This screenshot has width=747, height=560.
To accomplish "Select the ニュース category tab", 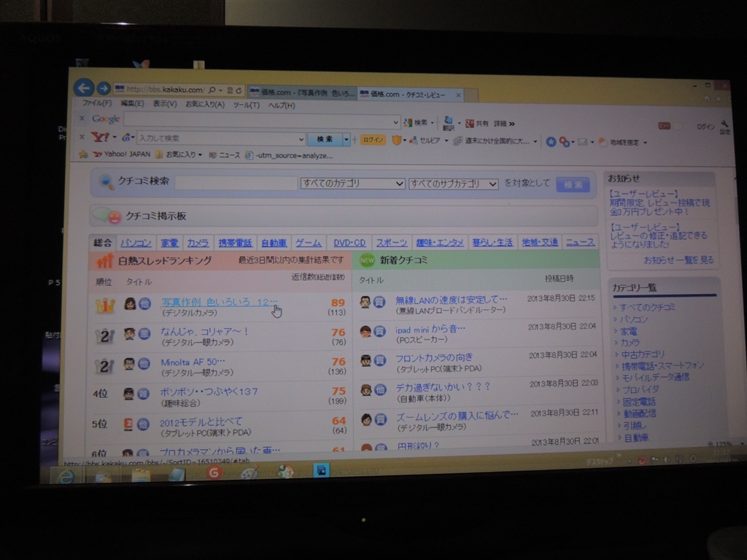I will [x=580, y=242].
